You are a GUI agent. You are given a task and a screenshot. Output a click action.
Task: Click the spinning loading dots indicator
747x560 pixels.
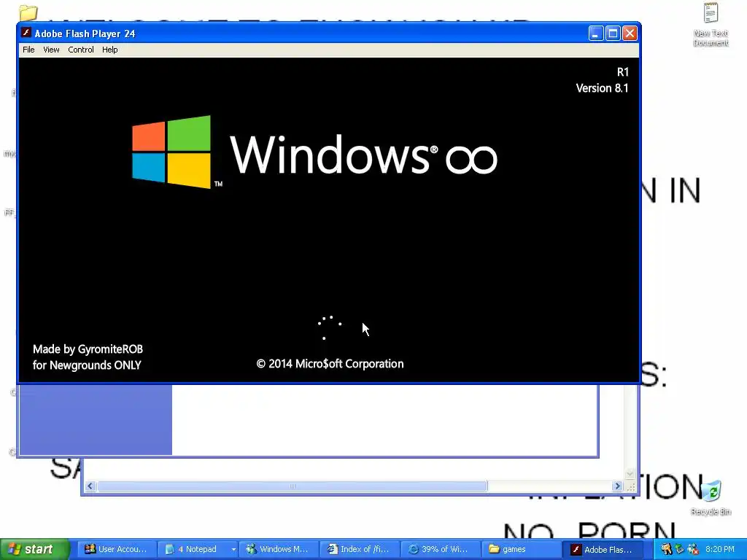[x=329, y=327]
